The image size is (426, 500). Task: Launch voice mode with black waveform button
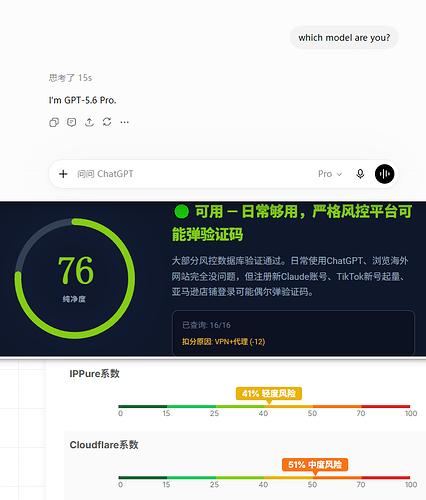point(384,174)
